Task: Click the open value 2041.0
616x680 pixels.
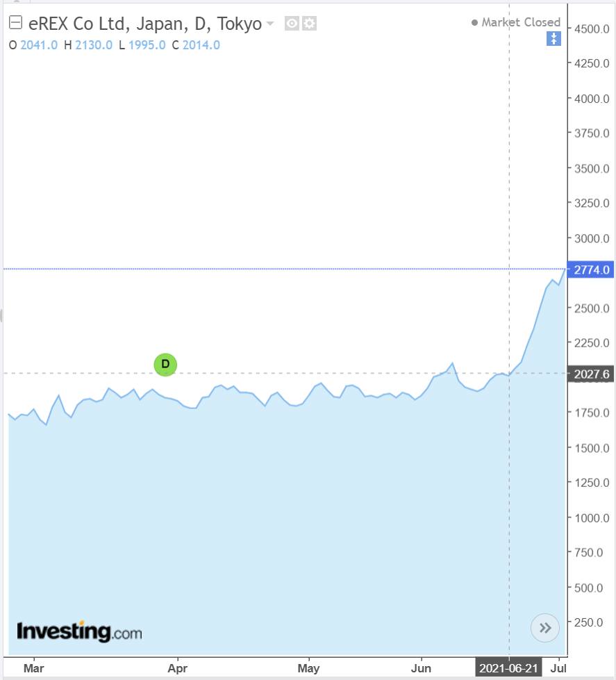Action: point(39,45)
